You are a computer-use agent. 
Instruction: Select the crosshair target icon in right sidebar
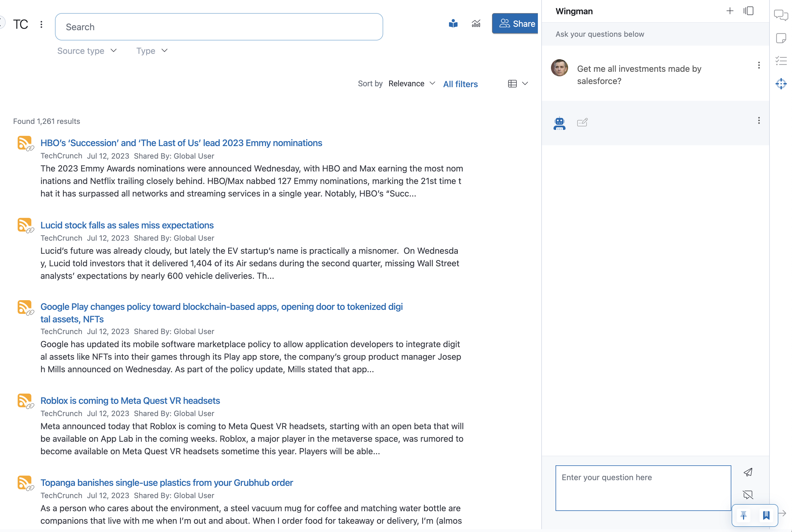point(781,83)
